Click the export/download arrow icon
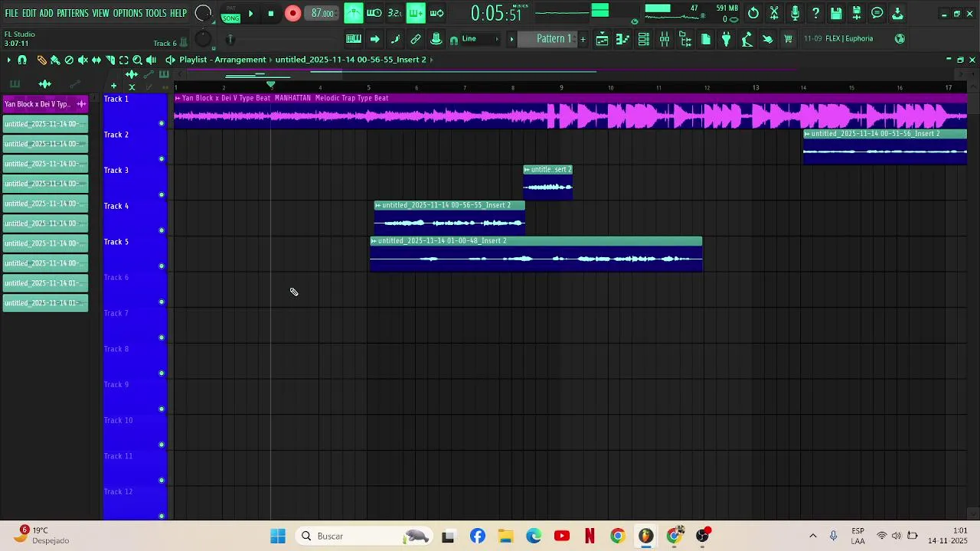Image resolution: width=980 pixels, height=551 pixels. 898,13
